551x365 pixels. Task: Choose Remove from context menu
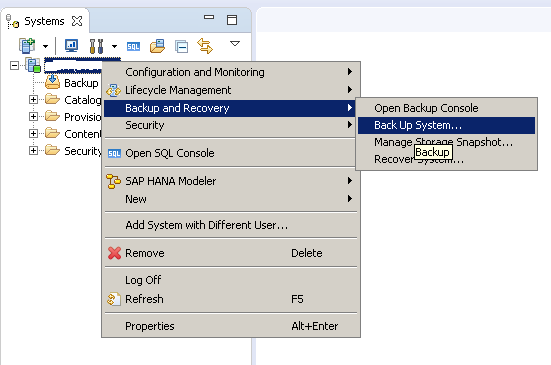[231, 253]
